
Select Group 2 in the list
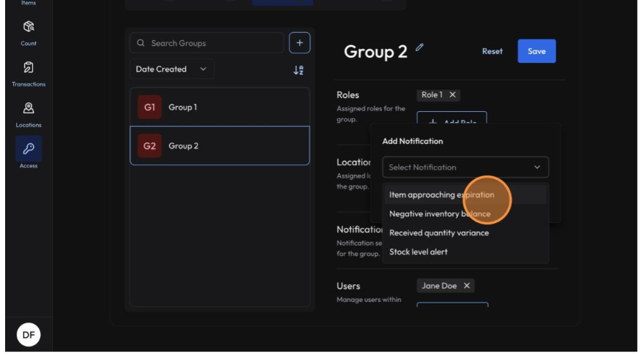tap(220, 145)
